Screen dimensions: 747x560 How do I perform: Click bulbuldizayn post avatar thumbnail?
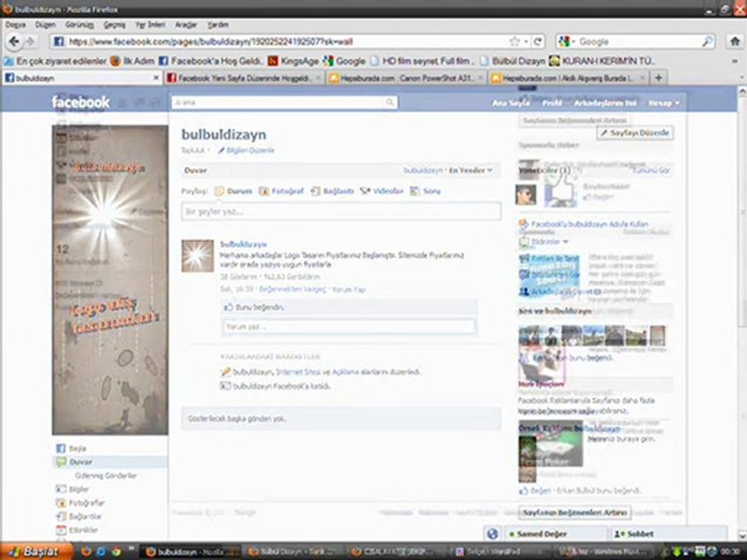point(197,256)
